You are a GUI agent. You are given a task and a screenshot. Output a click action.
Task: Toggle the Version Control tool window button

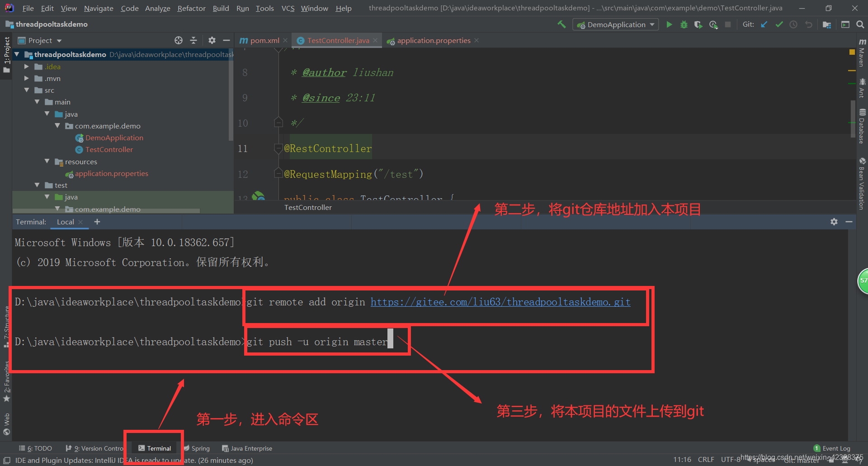94,448
